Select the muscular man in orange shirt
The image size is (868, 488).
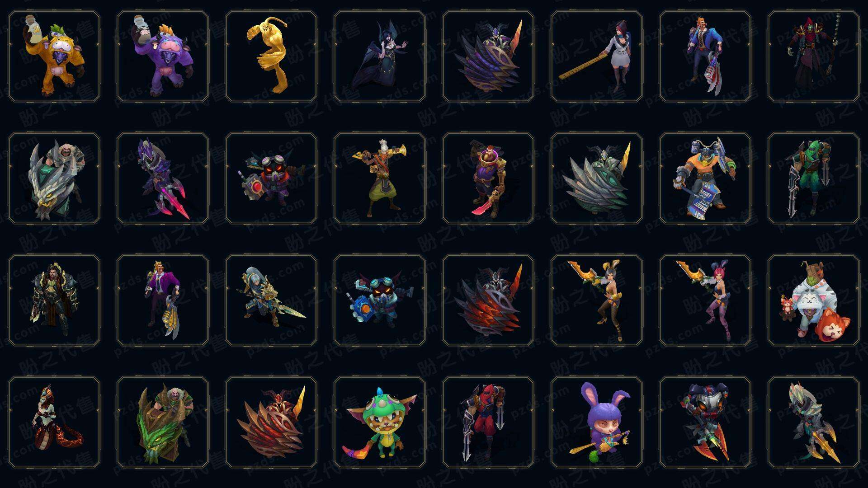pos(705,178)
